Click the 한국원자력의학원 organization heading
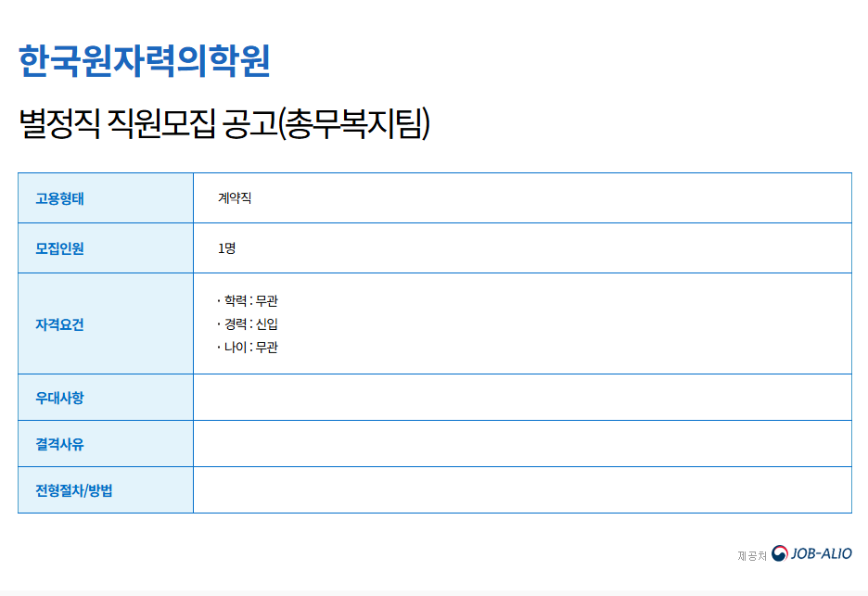The image size is (868, 596). [144, 60]
